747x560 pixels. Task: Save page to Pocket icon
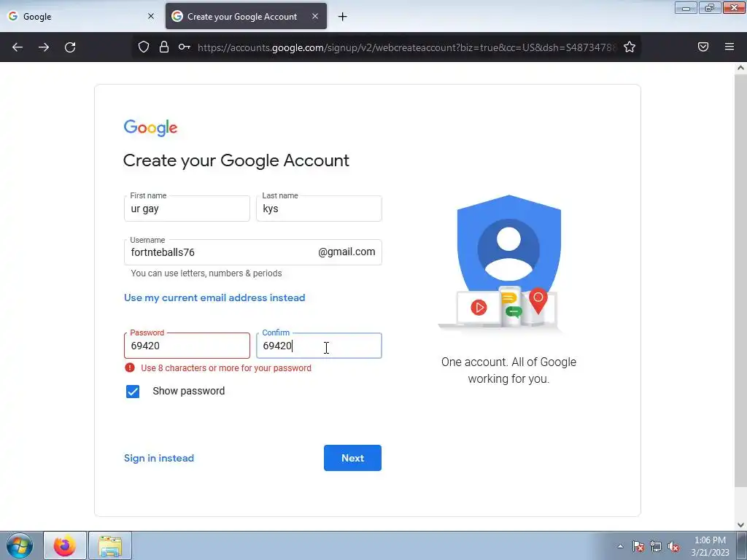coord(703,47)
